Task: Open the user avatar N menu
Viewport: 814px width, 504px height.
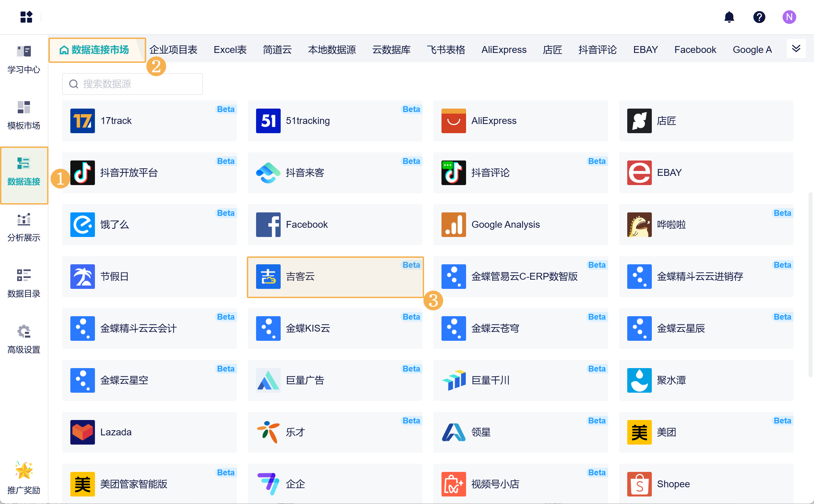Action: [x=789, y=17]
